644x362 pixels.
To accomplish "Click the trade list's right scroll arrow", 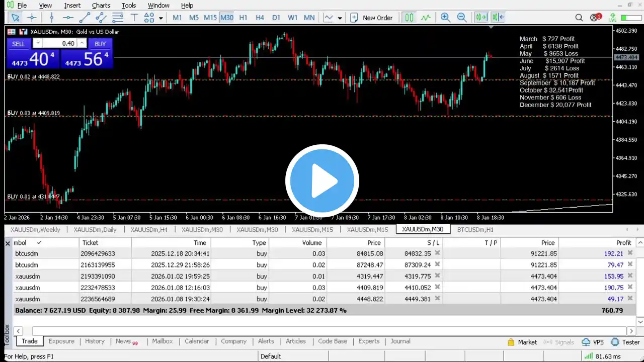I will coord(631,331).
